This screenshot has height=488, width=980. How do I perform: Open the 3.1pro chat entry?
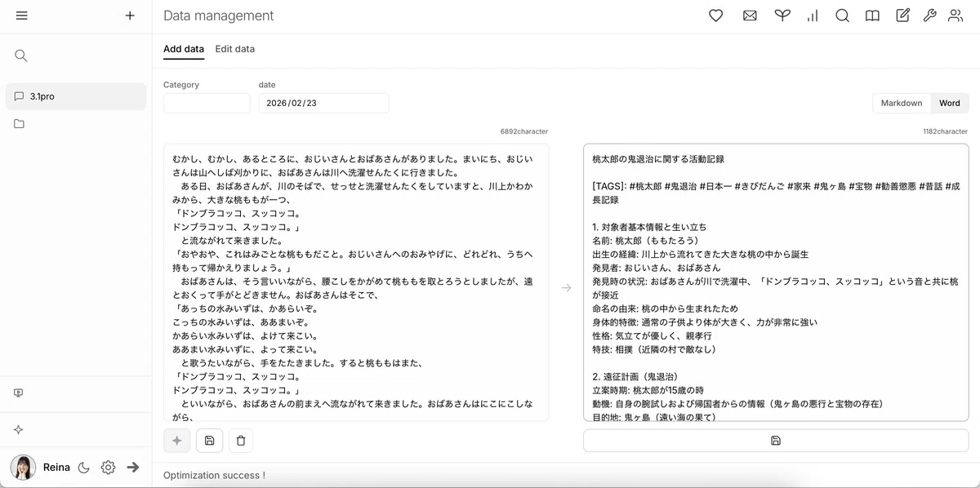click(76, 96)
